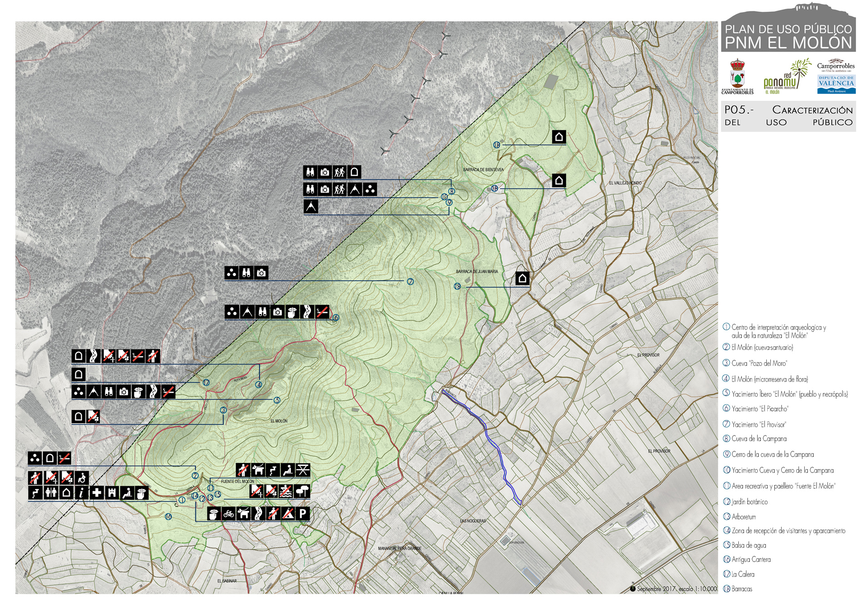
Task: Select the 'BARRACA DE BIENTEVEA' map label
Action: 483,170
